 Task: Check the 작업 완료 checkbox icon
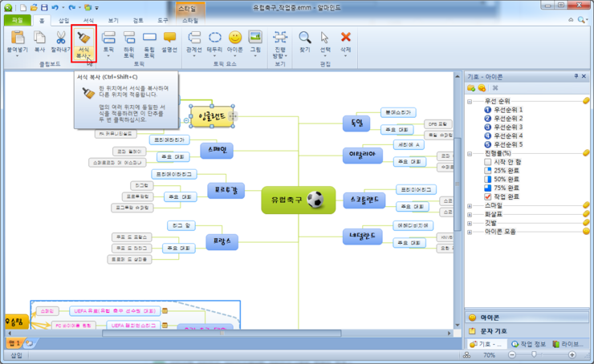point(489,196)
